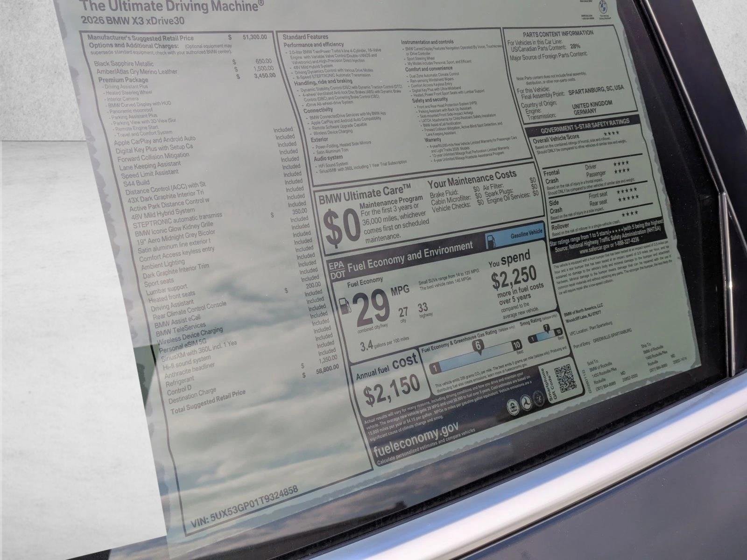Image resolution: width=747 pixels, height=560 pixels.
Task: Click 'Sport seats' line
Action: click(x=159, y=282)
